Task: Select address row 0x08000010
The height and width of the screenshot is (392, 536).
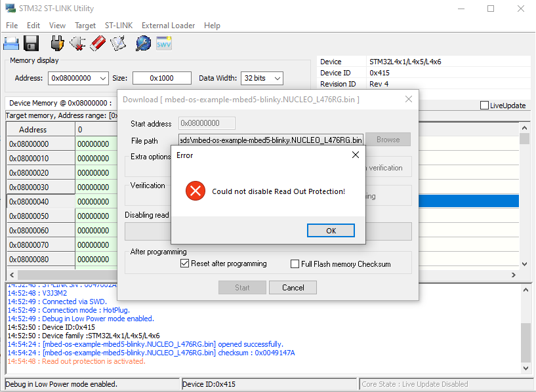Action: (41, 159)
